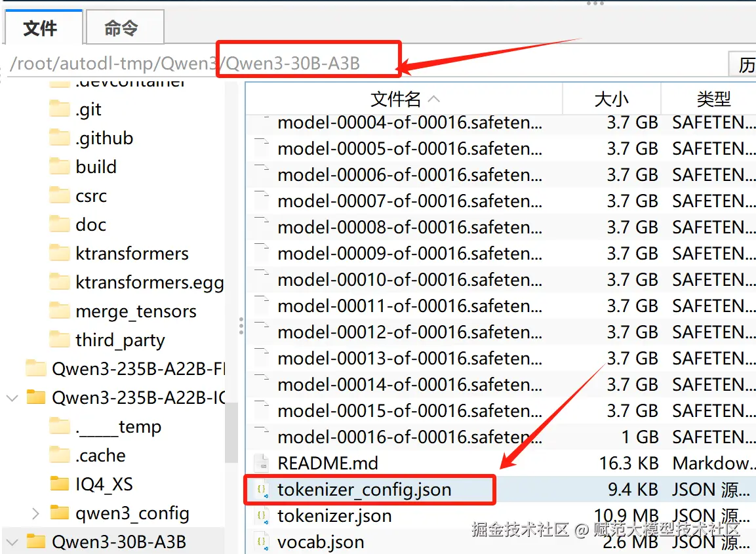Viewport: 756px width, 554px height.
Task: Select the doc folder icon
Action: point(60,225)
